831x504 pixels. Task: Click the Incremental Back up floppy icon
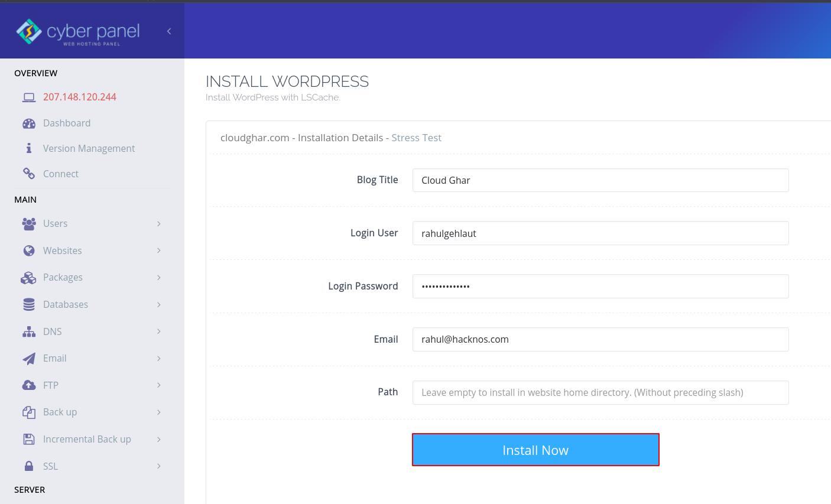[29, 439]
